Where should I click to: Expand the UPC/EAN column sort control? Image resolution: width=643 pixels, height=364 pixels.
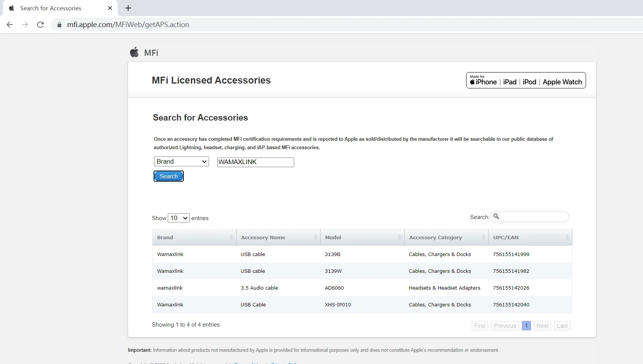(567, 237)
